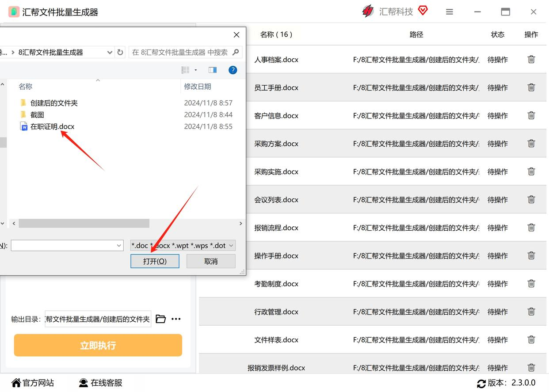Screen dimensions: 549x392
Task: Click trash icon for 采购方案.docx
Action: coord(531,143)
